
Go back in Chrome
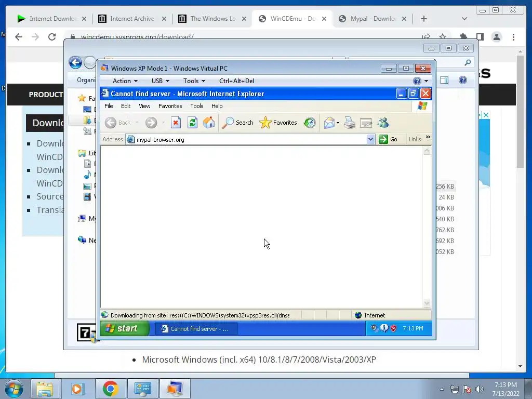pos(19,37)
